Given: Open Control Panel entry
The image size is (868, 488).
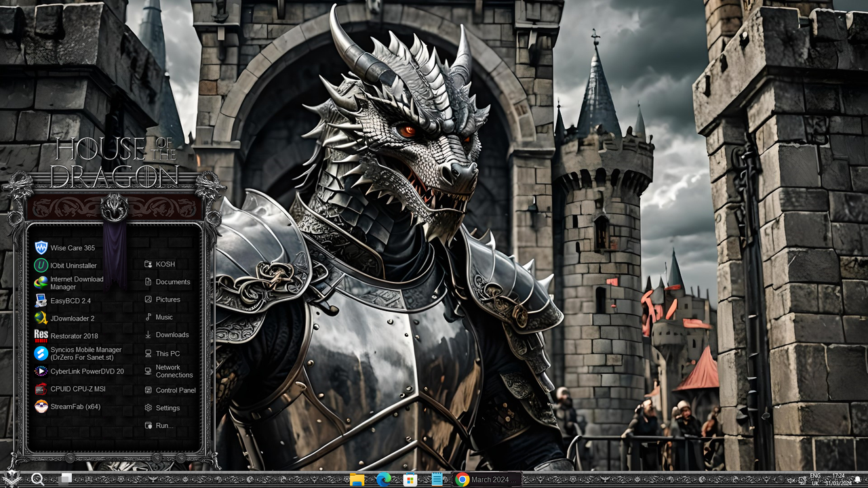Looking at the screenshot, I should (x=170, y=390).
